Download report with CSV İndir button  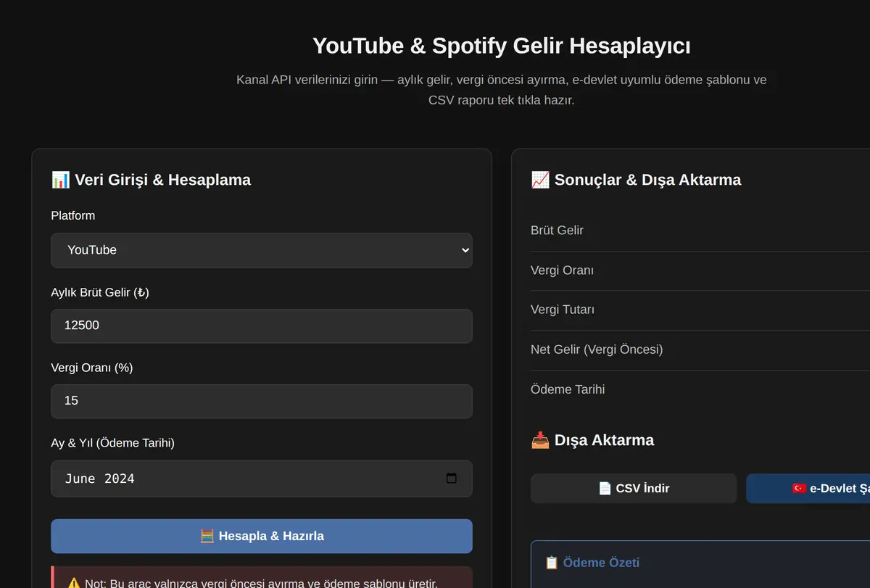634,489
